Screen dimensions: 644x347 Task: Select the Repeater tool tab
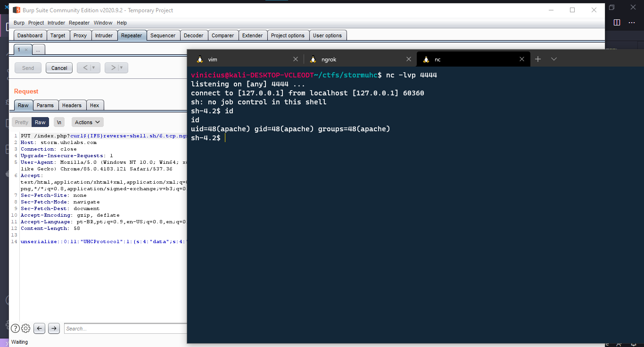click(x=132, y=35)
